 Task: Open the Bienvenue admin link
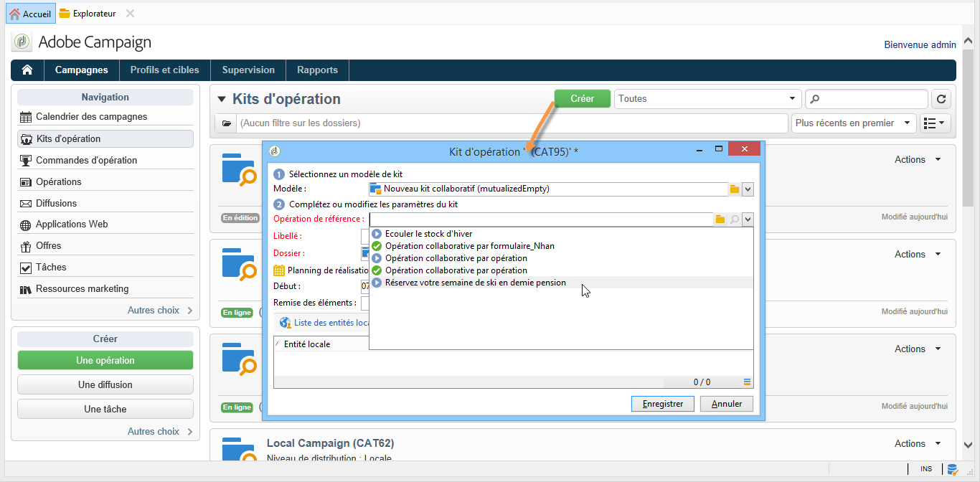click(x=920, y=44)
